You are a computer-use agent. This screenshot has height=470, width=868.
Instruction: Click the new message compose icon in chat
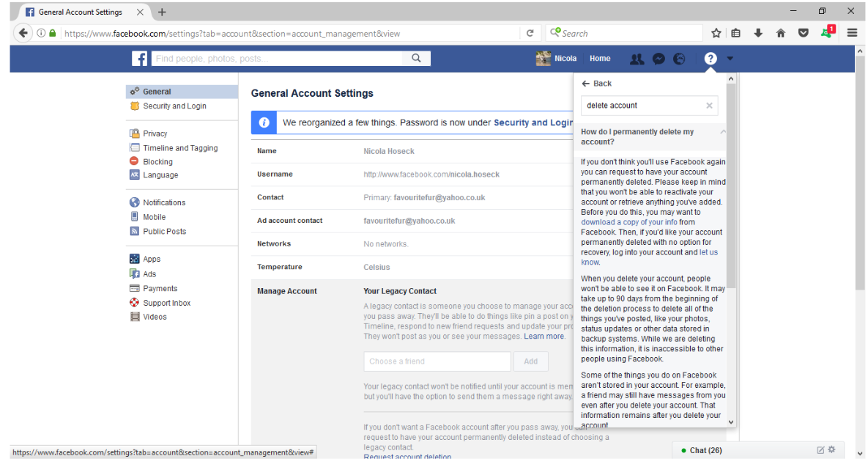pyautogui.click(x=820, y=450)
